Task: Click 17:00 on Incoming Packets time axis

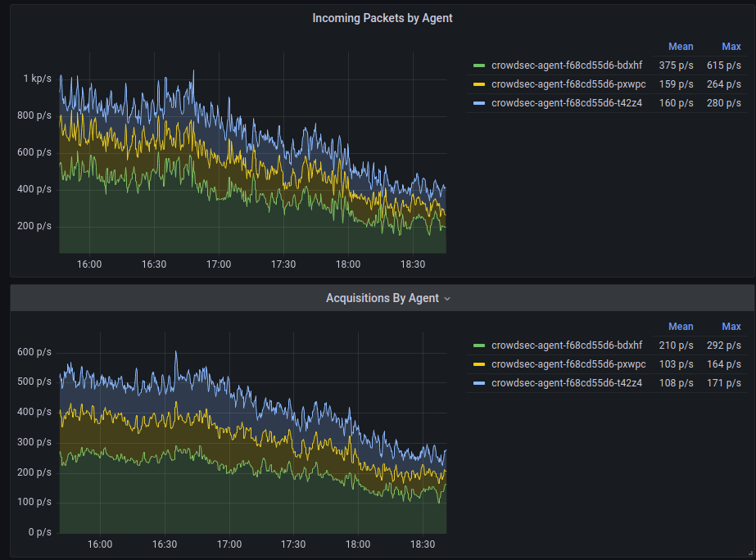Action: [x=219, y=264]
